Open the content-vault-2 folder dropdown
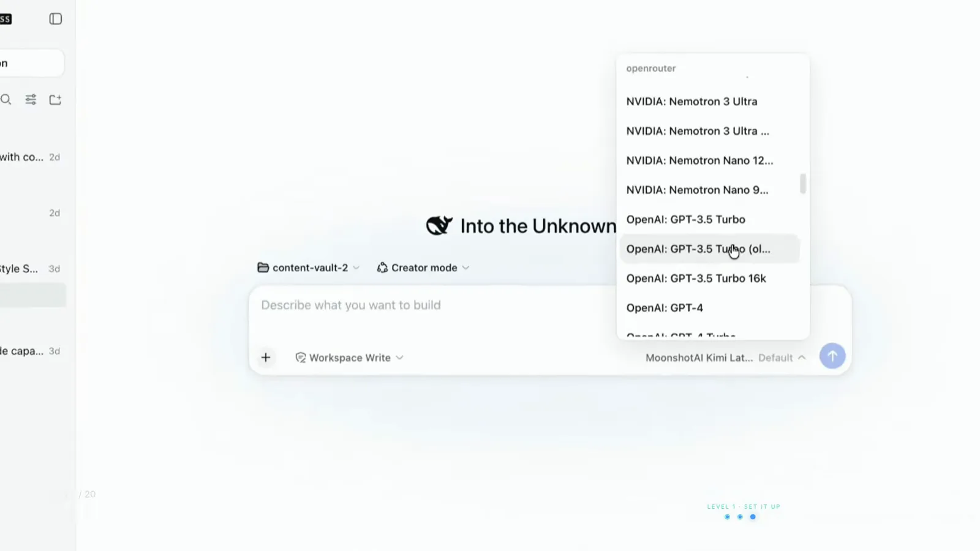The image size is (980, 551). 309,268
